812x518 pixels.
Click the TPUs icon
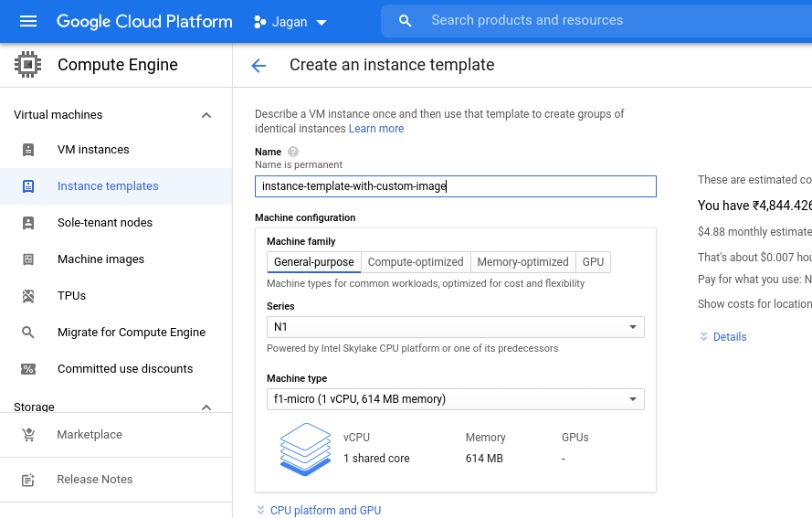pos(28,296)
